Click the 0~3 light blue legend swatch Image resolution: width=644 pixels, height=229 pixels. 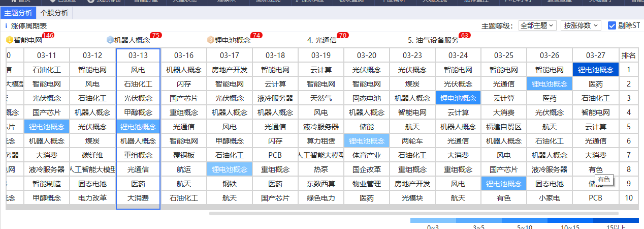(433, 221)
